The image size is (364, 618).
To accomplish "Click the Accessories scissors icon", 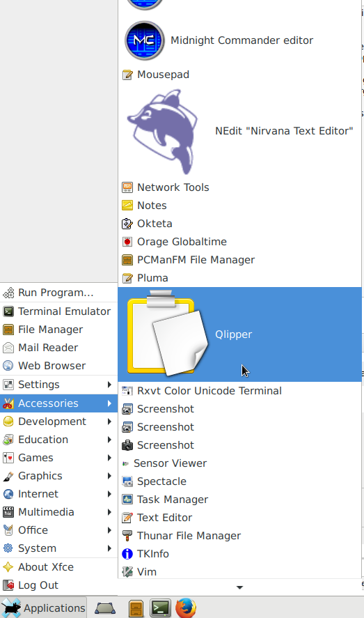I will pyautogui.click(x=8, y=403).
